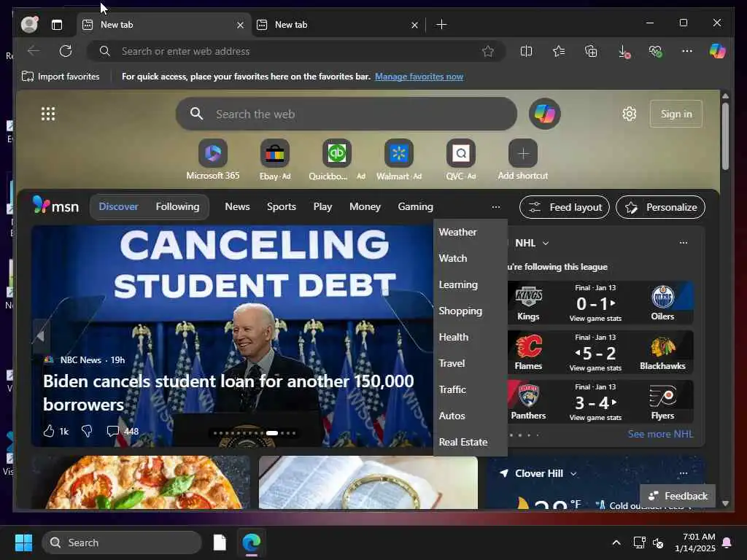Click Import favorites button
Image resolution: width=747 pixels, height=560 pixels.
click(61, 76)
